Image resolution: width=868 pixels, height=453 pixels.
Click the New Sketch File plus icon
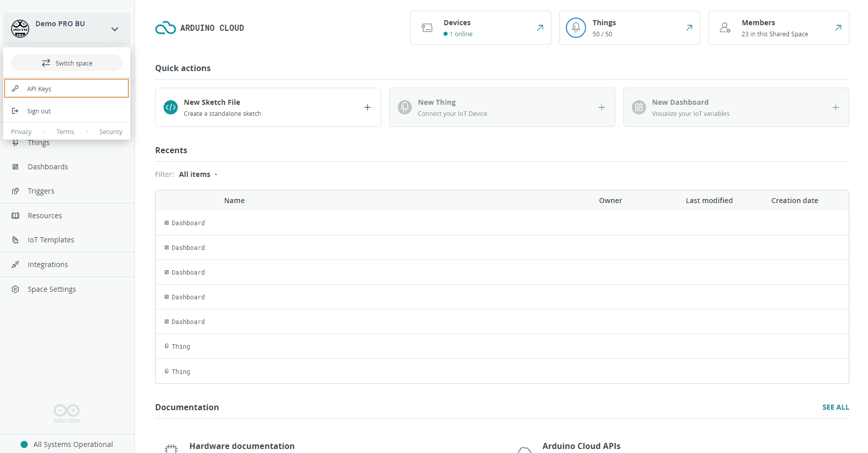[368, 107]
